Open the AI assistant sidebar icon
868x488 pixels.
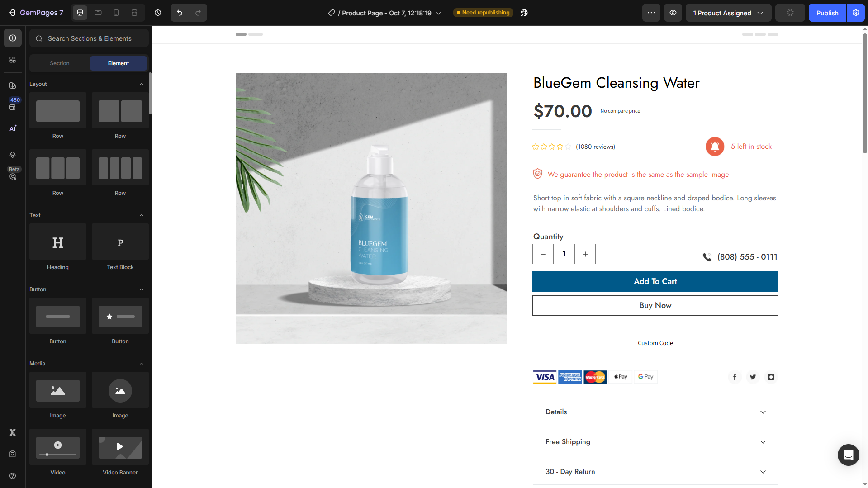13,128
